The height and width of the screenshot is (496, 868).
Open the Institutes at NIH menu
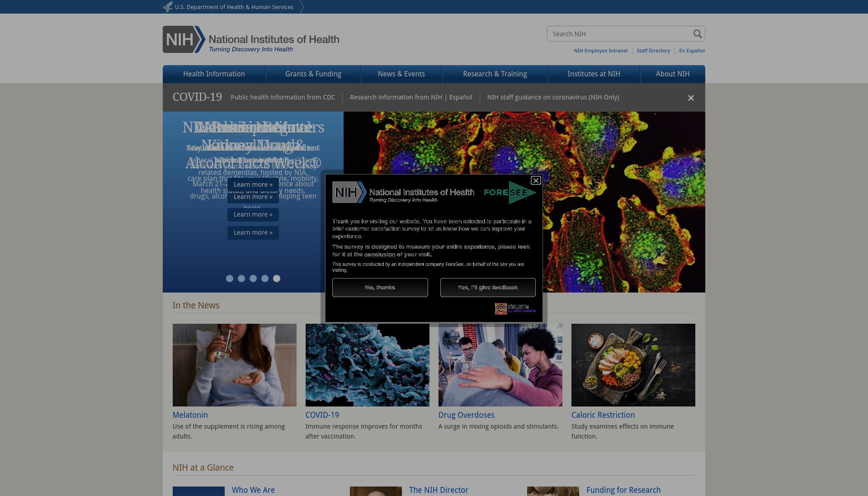594,74
